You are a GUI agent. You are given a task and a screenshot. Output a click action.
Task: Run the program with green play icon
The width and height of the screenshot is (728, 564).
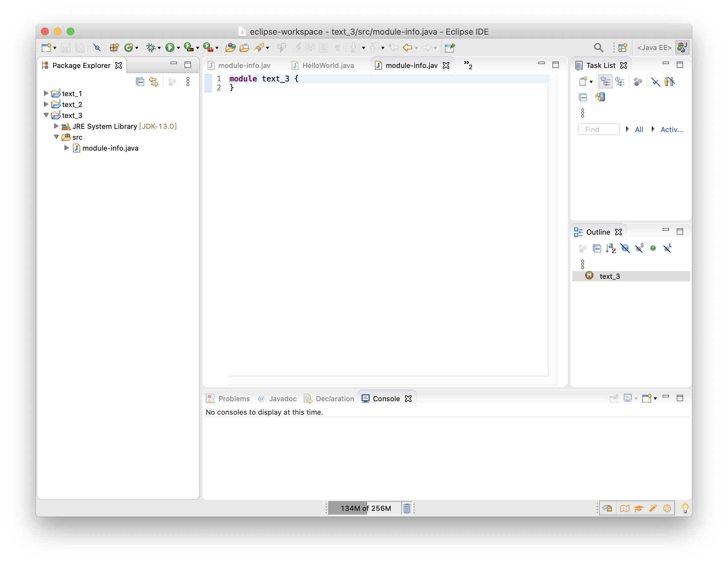(170, 48)
